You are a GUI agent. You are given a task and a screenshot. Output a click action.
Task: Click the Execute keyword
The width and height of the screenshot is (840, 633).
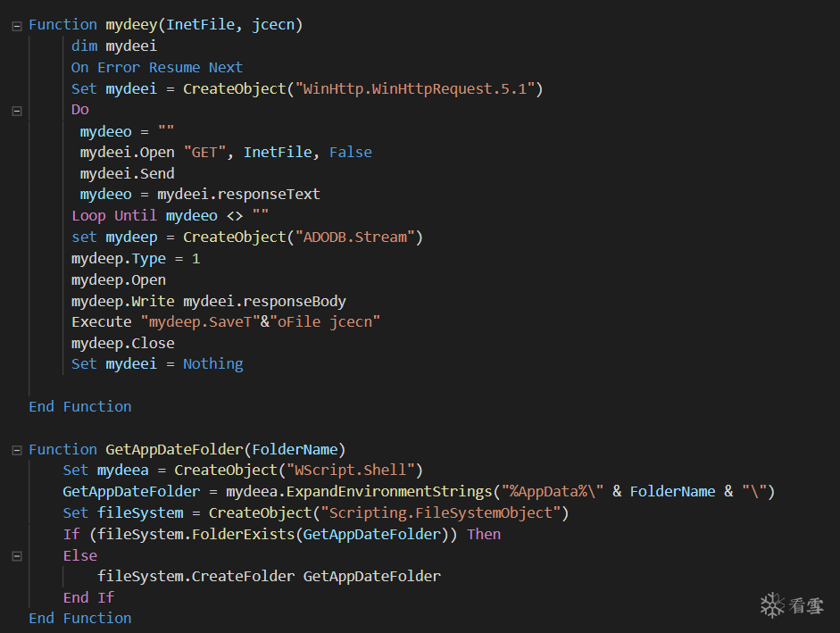click(x=101, y=321)
